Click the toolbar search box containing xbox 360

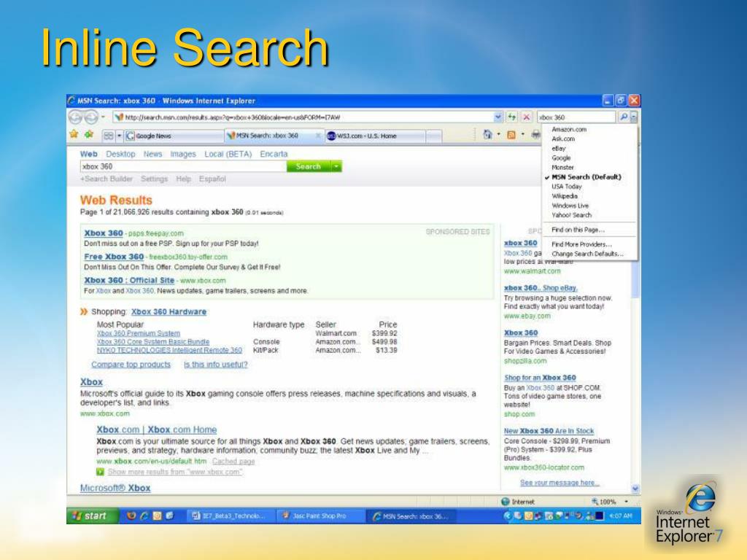coord(576,117)
